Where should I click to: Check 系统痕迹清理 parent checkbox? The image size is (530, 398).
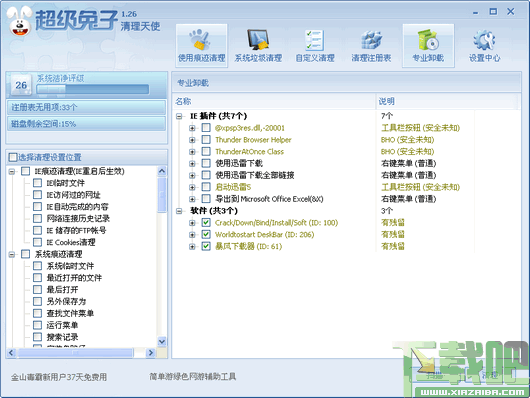tap(25, 254)
